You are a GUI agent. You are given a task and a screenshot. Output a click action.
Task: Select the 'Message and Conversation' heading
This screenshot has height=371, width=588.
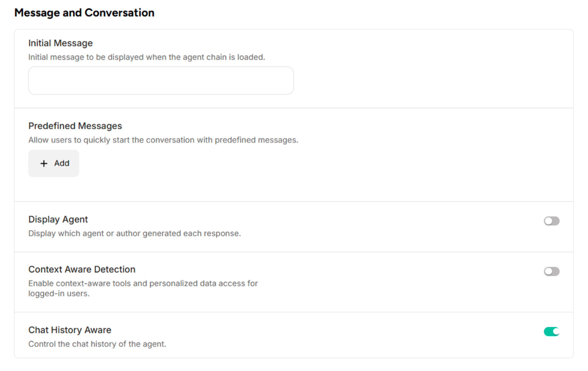click(84, 13)
